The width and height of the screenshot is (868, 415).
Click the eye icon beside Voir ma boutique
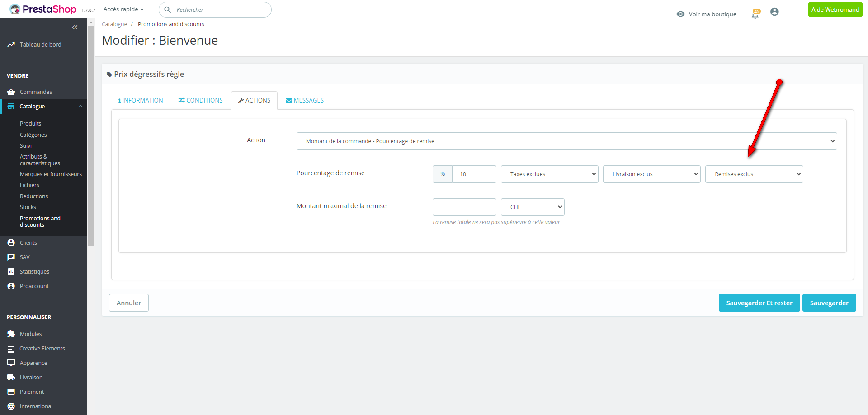click(680, 14)
